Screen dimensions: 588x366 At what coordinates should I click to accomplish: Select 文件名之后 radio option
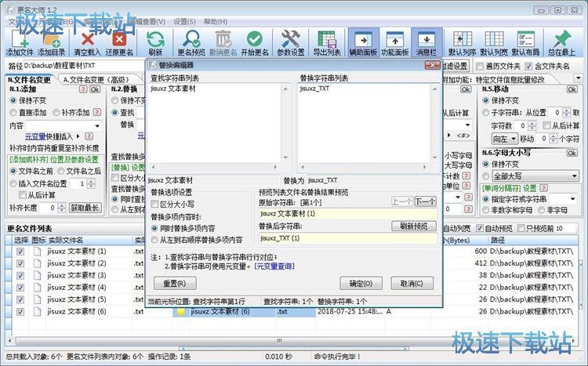pos(61,171)
